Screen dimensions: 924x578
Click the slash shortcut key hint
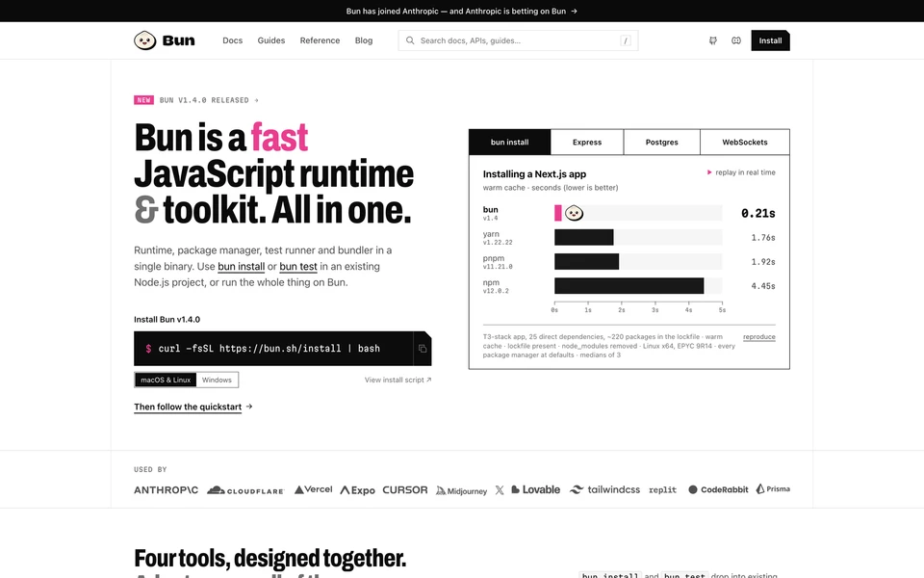point(626,40)
